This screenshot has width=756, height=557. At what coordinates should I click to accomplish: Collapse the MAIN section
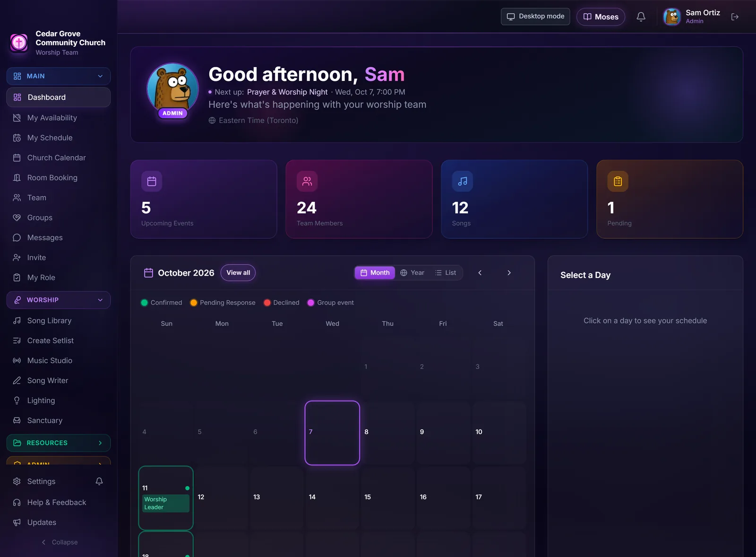59,76
